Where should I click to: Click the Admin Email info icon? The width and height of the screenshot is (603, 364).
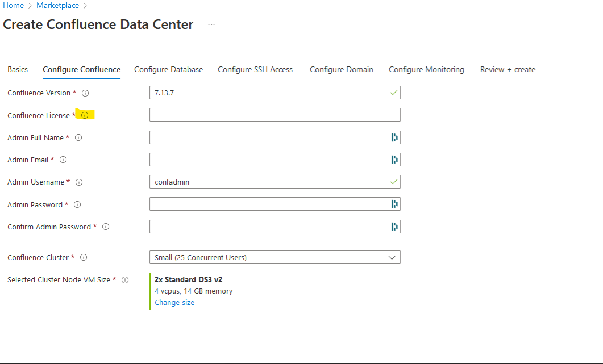63,160
